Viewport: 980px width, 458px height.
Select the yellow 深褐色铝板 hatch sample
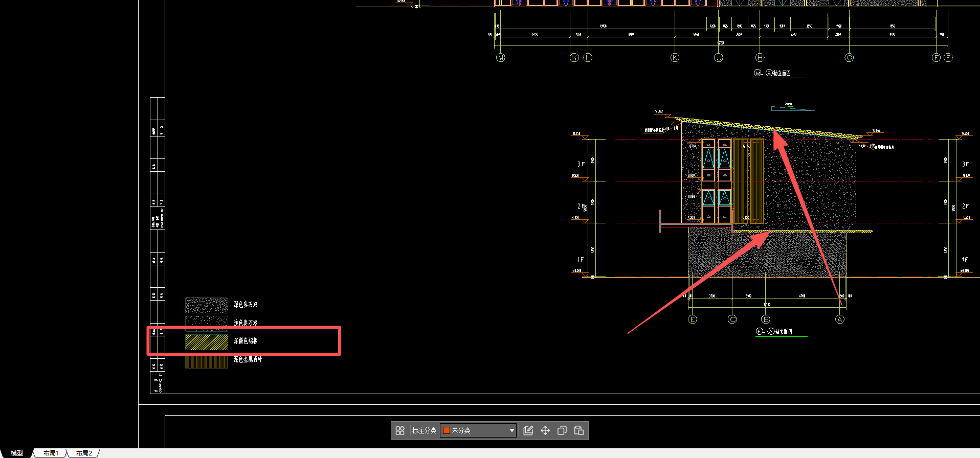(207, 342)
